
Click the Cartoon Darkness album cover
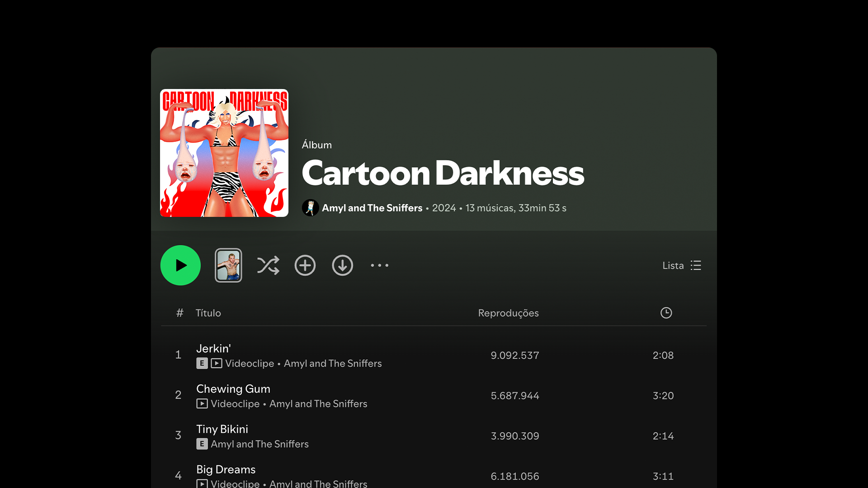[224, 153]
